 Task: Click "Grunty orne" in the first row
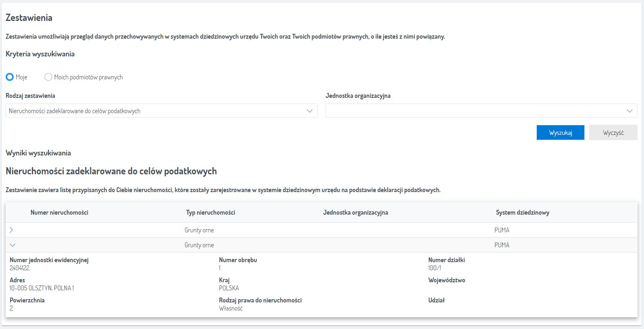[x=199, y=230]
